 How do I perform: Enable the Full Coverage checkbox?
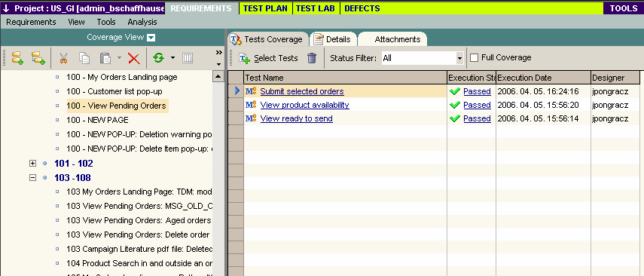[x=474, y=57]
